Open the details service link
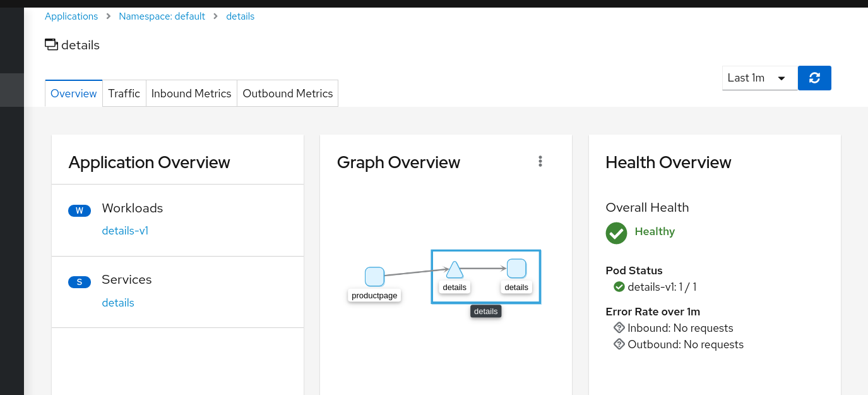The height and width of the screenshot is (395, 868). pyautogui.click(x=118, y=303)
